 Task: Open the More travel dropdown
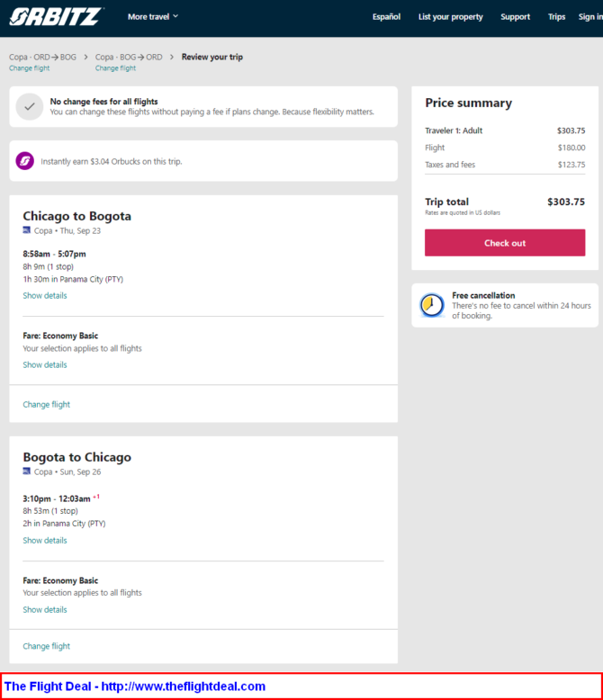pos(153,17)
